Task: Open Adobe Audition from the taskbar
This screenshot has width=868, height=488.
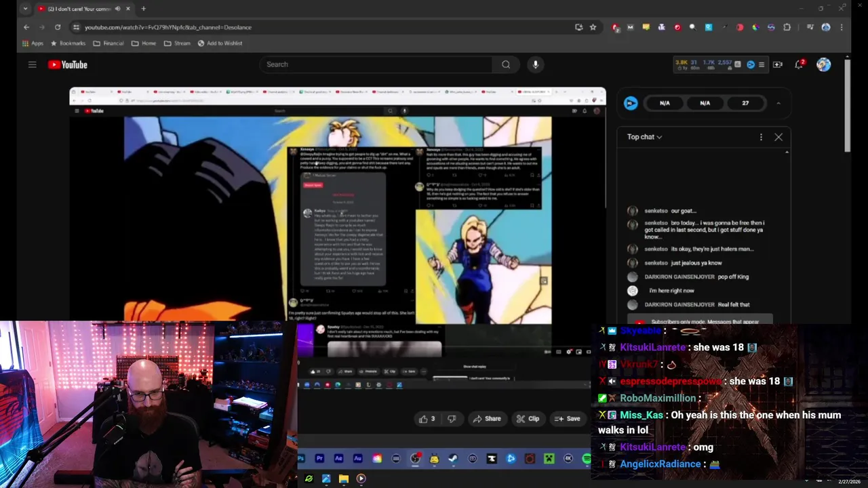Action: [x=358, y=458]
